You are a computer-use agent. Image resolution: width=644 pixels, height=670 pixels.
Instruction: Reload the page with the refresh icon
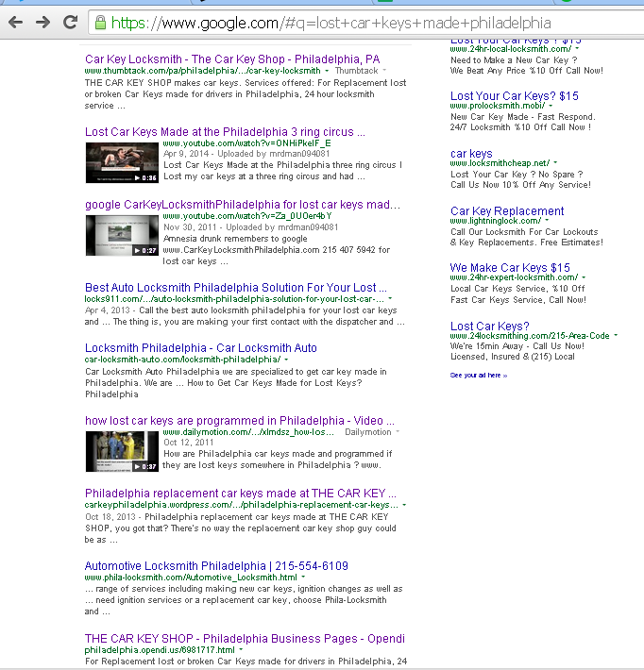(x=71, y=23)
